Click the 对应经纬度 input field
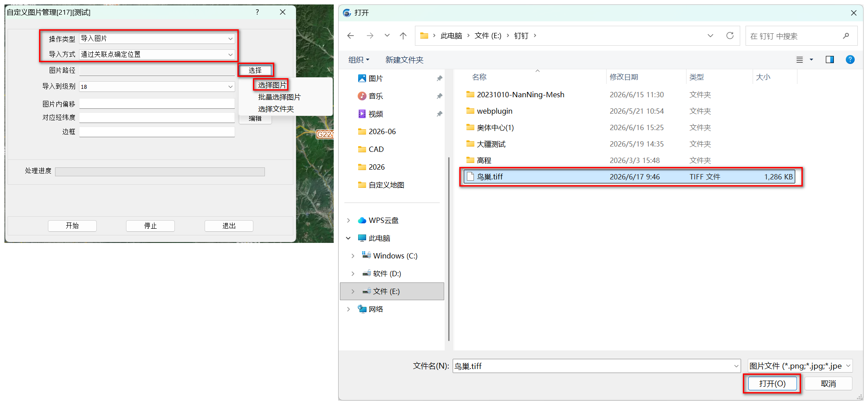Image resolution: width=868 pixels, height=405 pixels. 157,118
